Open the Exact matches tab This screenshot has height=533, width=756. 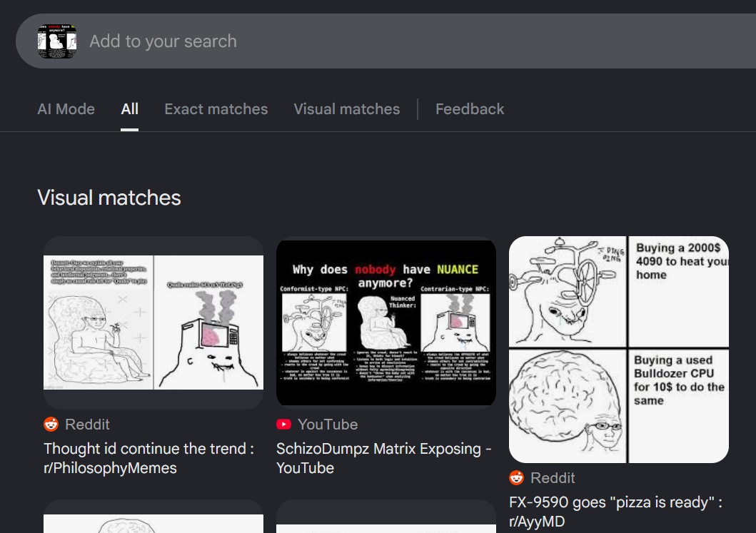pyautogui.click(x=216, y=109)
